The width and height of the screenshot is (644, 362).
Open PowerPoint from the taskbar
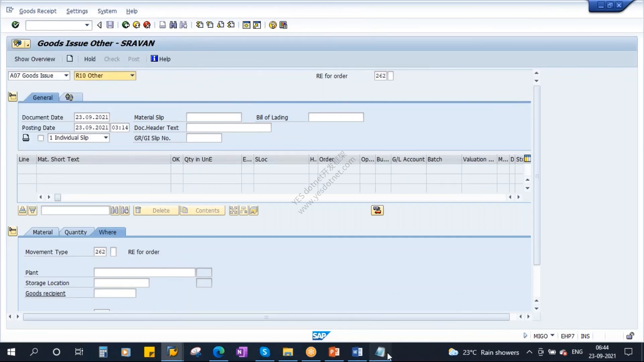[x=334, y=352]
